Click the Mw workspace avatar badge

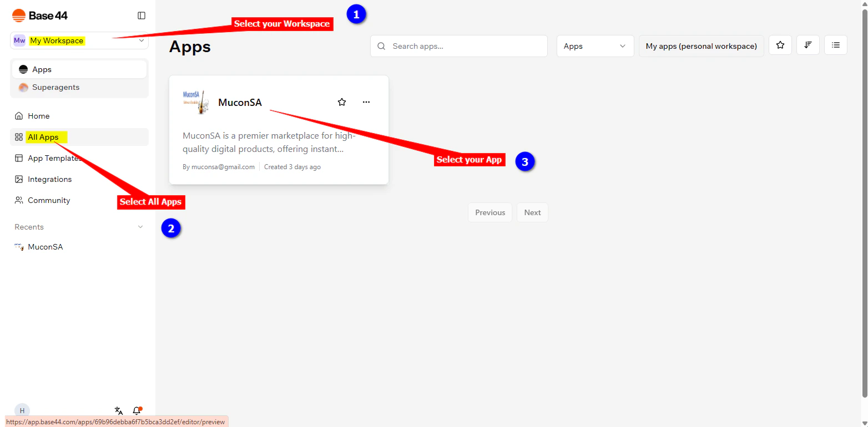click(19, 40)
